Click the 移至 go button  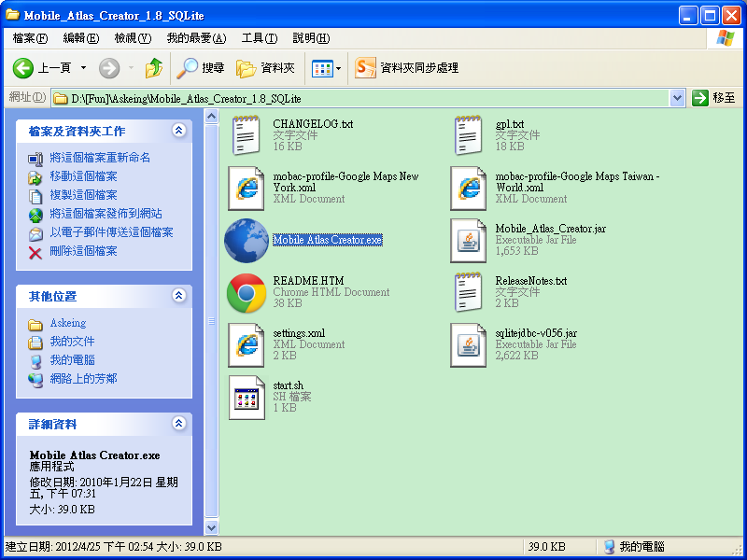[x=713, y=98]
